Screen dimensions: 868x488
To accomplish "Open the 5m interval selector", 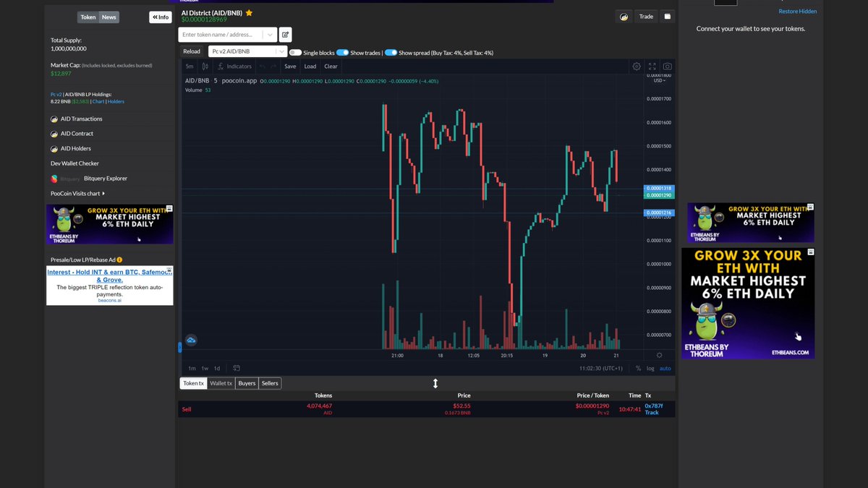I will [x=190, y=67].
